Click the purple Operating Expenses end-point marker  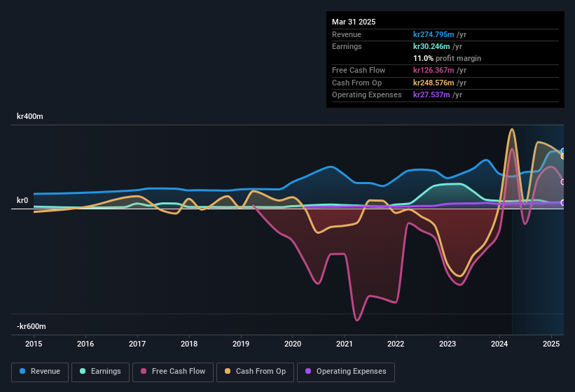point(563,202)
